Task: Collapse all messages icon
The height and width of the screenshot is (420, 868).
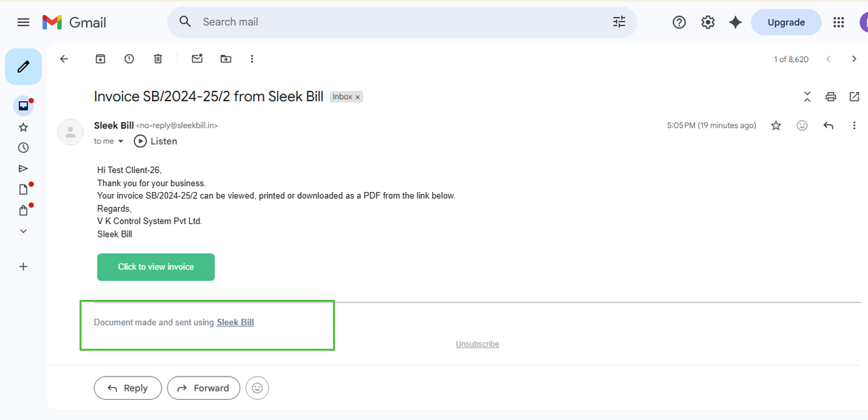Action: [807, 96]
